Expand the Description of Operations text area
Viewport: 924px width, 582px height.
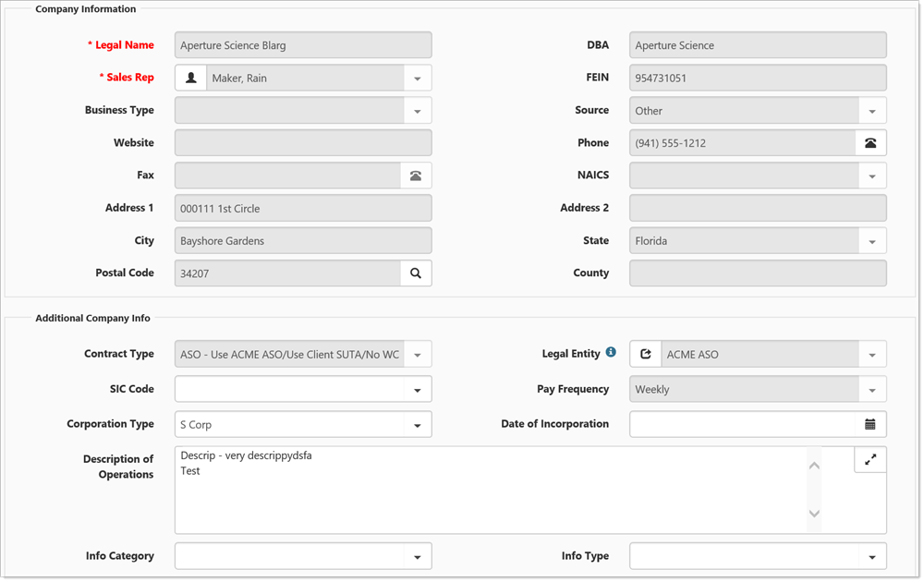pyautogui.click(x=870, y=459)
